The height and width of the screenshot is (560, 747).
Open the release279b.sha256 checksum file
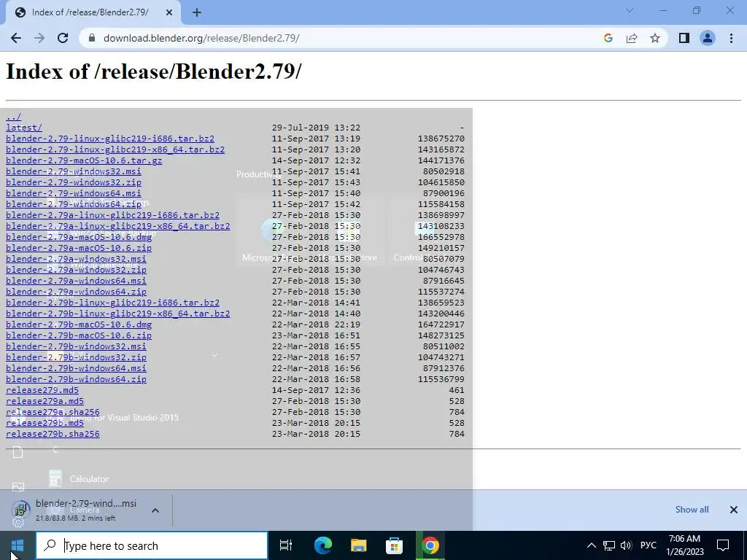pyautogui.click(x=53, y=435)
